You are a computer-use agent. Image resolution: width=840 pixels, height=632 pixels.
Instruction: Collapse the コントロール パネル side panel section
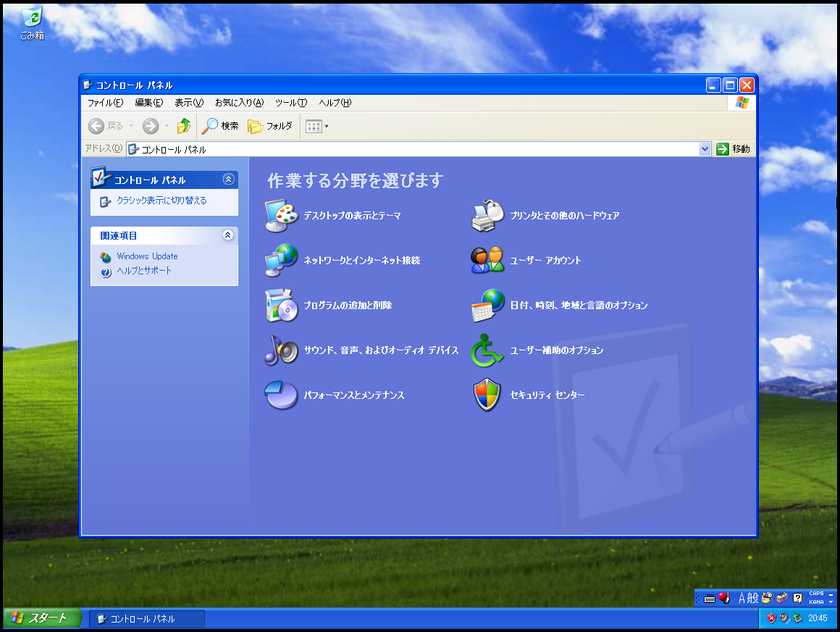click(x=229, y=180)
